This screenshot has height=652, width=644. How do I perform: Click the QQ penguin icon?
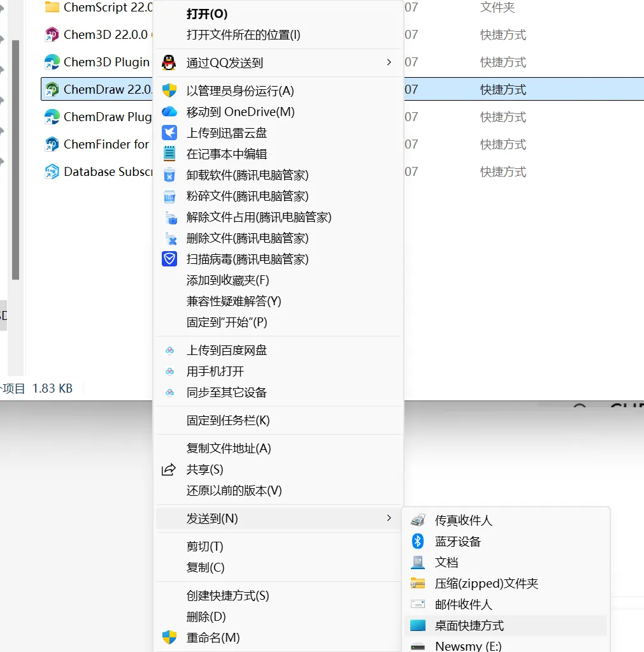[169, 63]
